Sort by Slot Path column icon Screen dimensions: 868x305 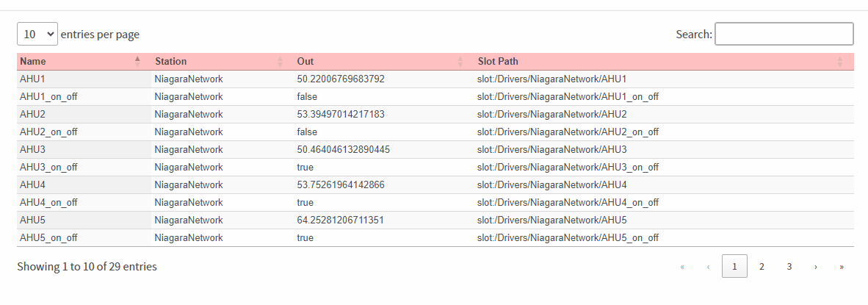[x=840, y=62]
